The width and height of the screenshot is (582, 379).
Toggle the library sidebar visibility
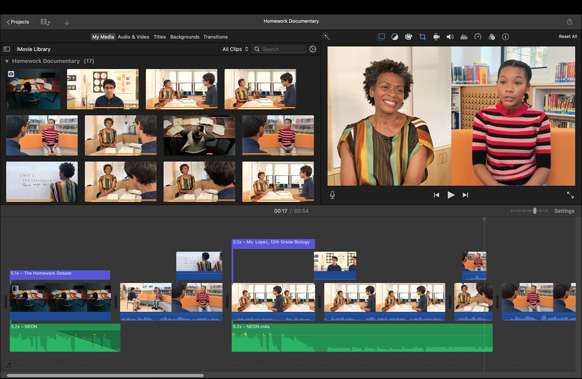(x=7, y=49)
